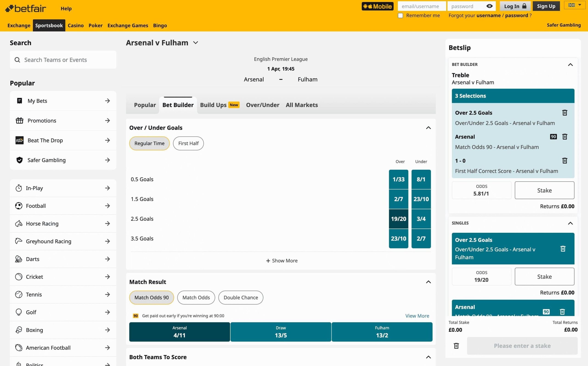Screen dimensions: 588x366
Task: Open My Bets icon in Popular
Action: pos(19,101)
